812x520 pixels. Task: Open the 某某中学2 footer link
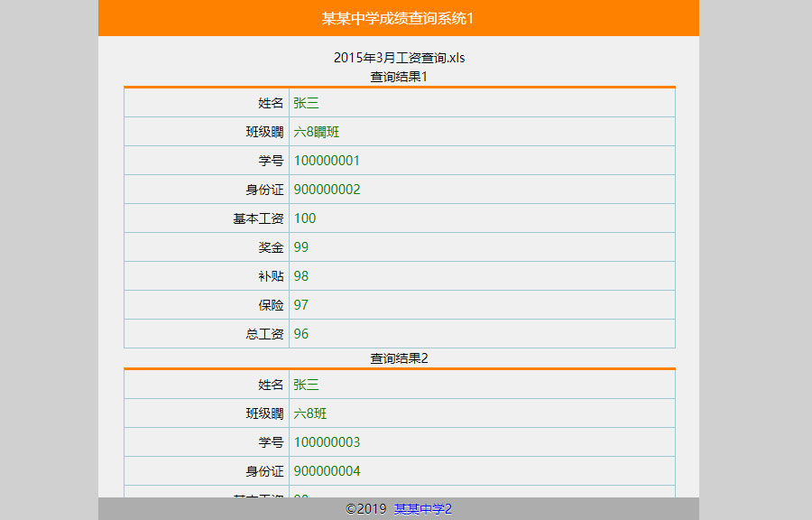pos(422,509)
